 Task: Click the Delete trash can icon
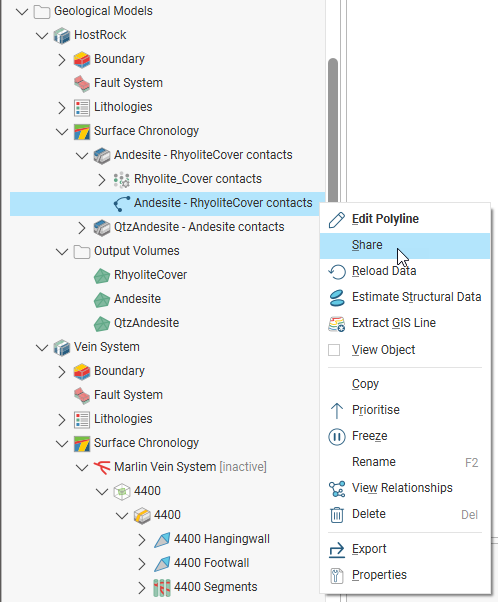[337, 514]
